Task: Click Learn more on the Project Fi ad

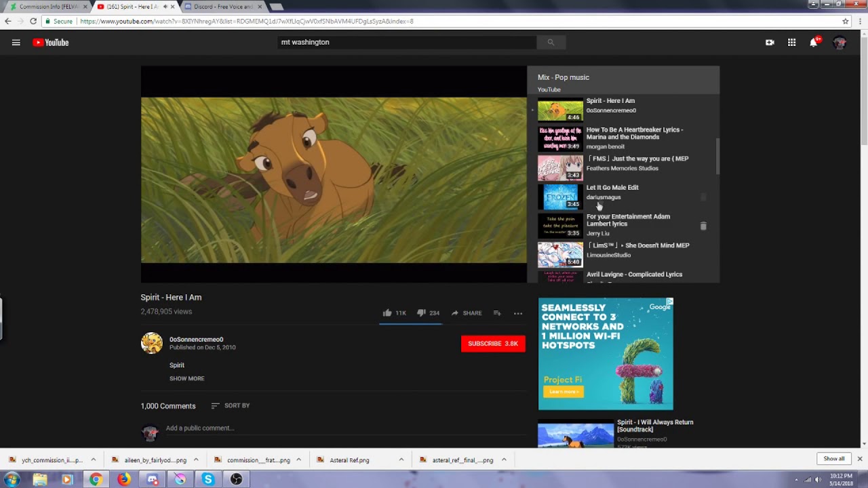Action: coord(563,392)
